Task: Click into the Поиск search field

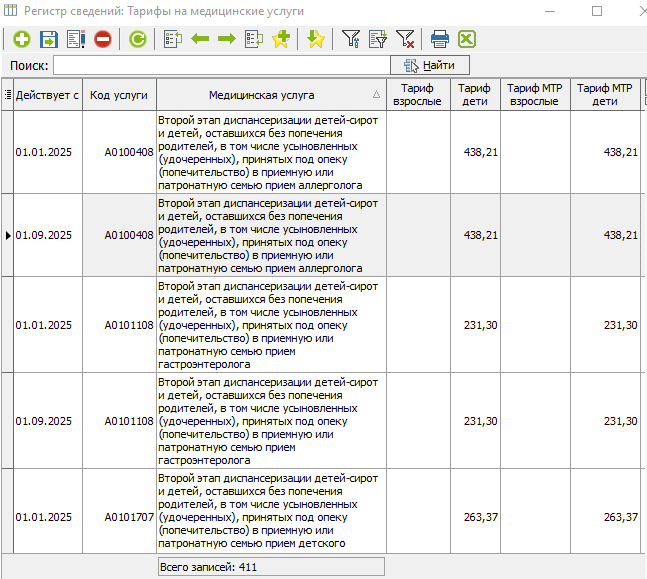Action: point(220,65)
